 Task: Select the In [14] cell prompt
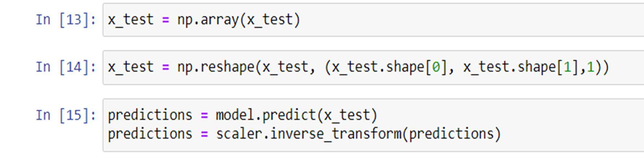pyautogui.click(x=66, y=67)
